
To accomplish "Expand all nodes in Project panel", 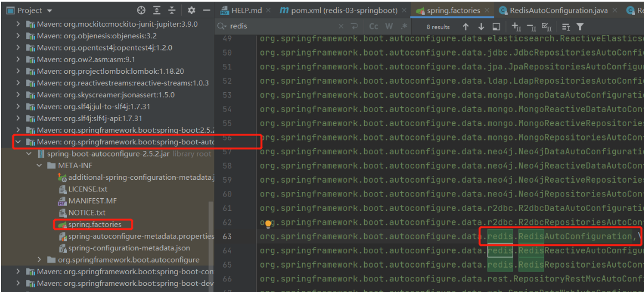I will tap(157, 11).
